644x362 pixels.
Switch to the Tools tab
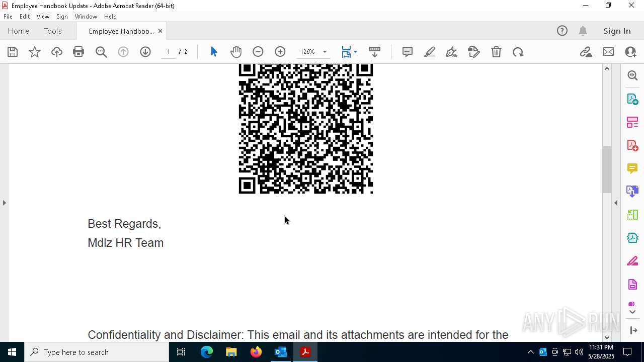[x=53, y=31]
